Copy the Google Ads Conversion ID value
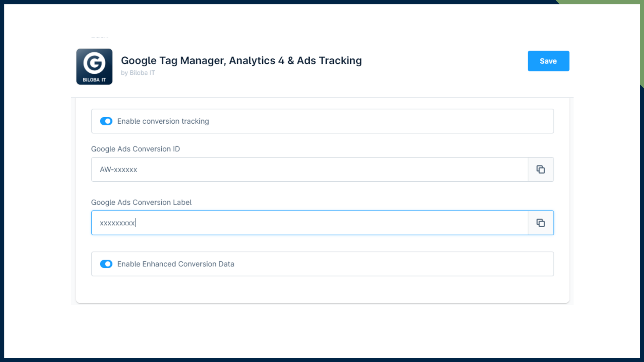This screenshot has height=362, width=644. tap(540, 170)
